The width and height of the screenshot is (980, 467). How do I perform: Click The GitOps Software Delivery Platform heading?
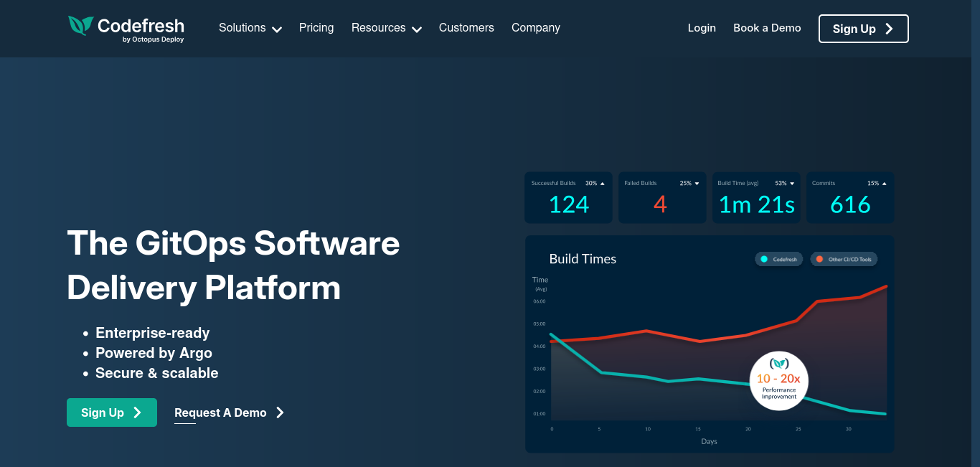[233, 265]
